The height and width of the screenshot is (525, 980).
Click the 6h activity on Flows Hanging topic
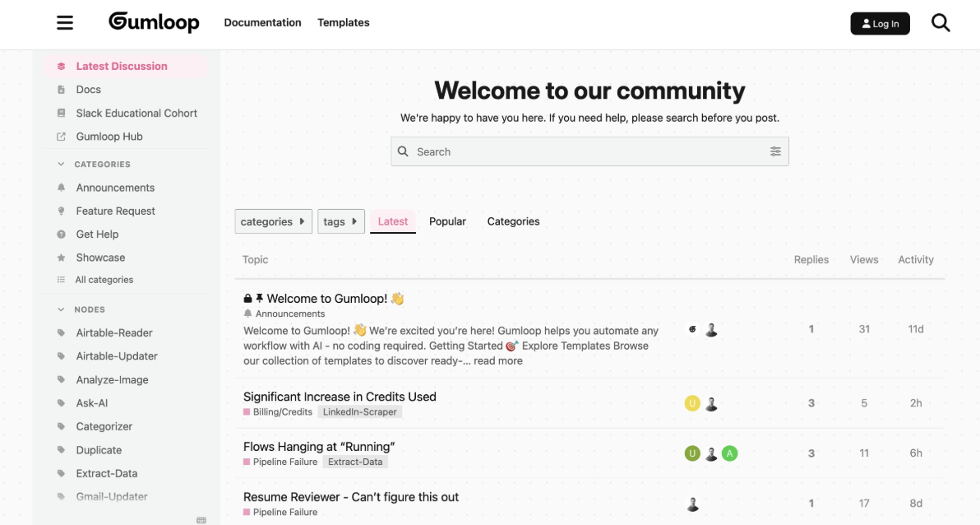click(916, 453)
